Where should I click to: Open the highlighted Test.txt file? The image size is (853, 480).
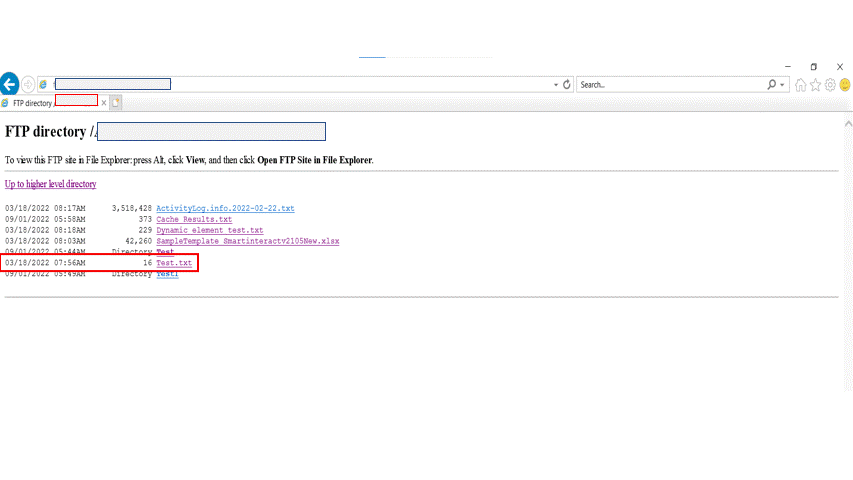pyautogui.click(x=174, y=263)
